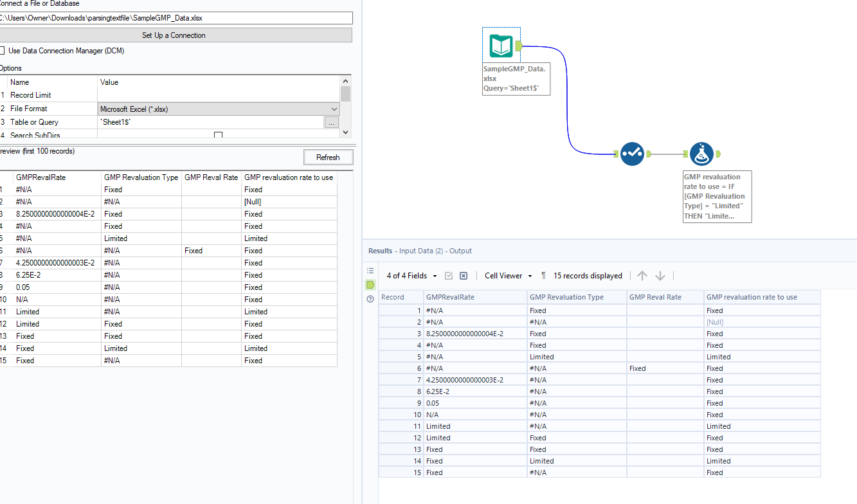Click the up arrow to view previous tool results
Viewport: 857px width, 504px height.
pyautogui.click(x=642, y=275)
